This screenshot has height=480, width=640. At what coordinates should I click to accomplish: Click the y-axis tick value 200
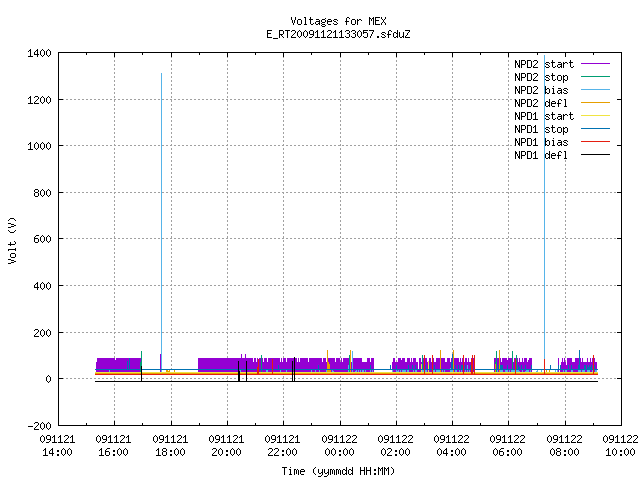(42, 333)
